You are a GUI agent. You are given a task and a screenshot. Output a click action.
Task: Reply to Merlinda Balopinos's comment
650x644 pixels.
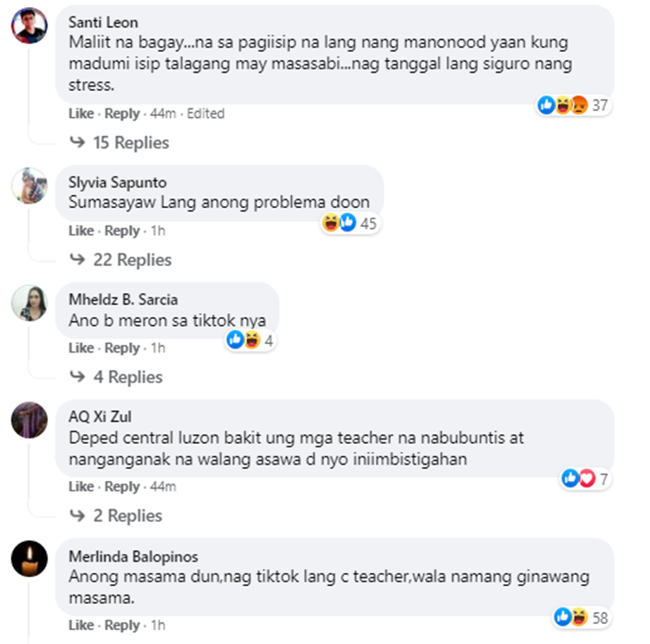click(x=122, y=625)
